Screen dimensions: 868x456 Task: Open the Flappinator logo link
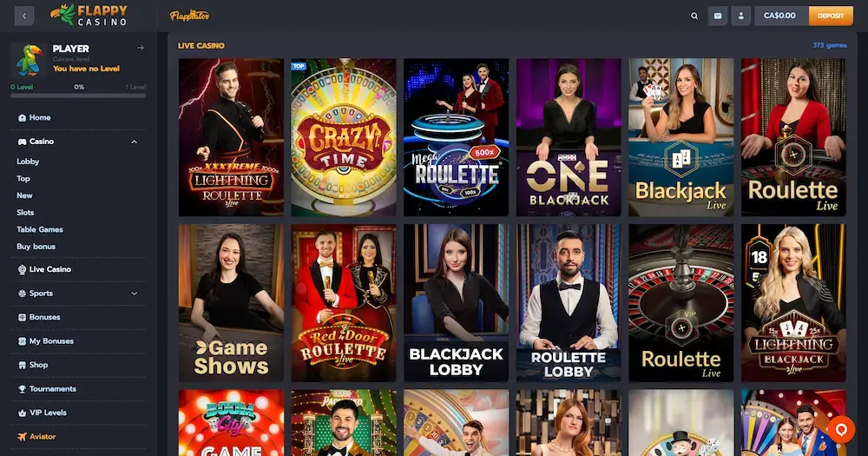pyautogui.click(x=189, y=16)
